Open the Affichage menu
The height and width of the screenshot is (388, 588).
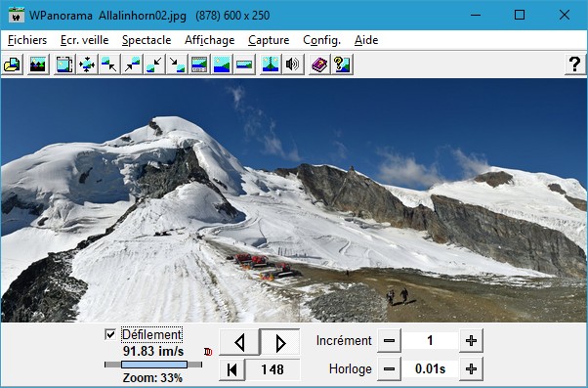[210, 40]
